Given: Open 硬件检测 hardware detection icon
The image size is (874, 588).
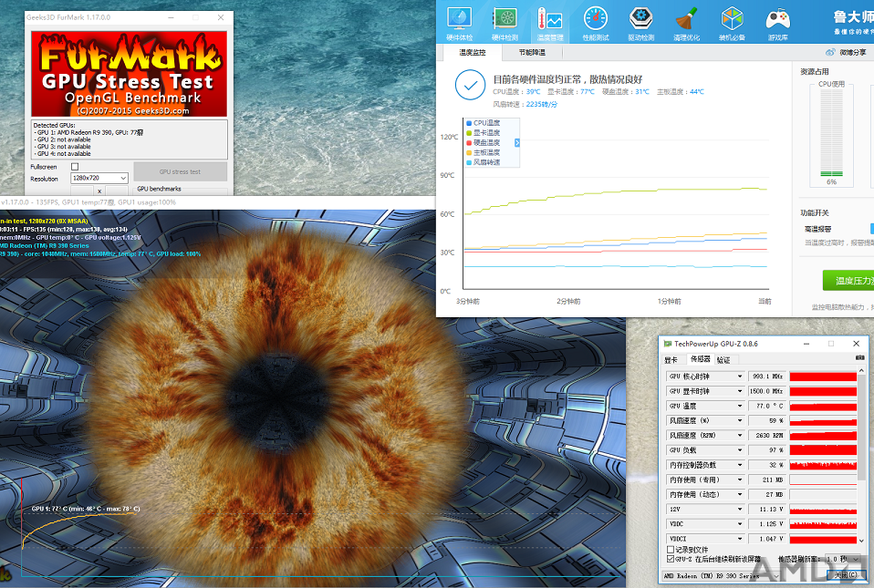Looking at the screenshot, I should (x=505, y=24).
